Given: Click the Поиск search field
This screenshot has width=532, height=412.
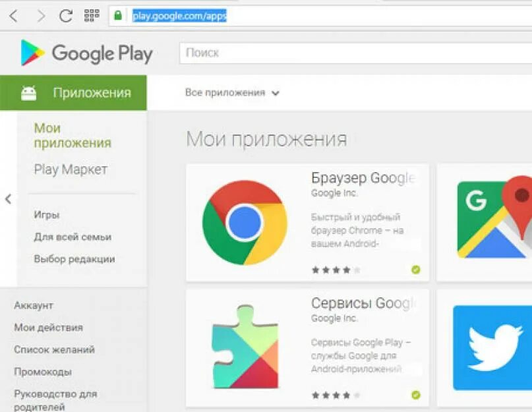Looking at the screenshot, I should [355, 53].
